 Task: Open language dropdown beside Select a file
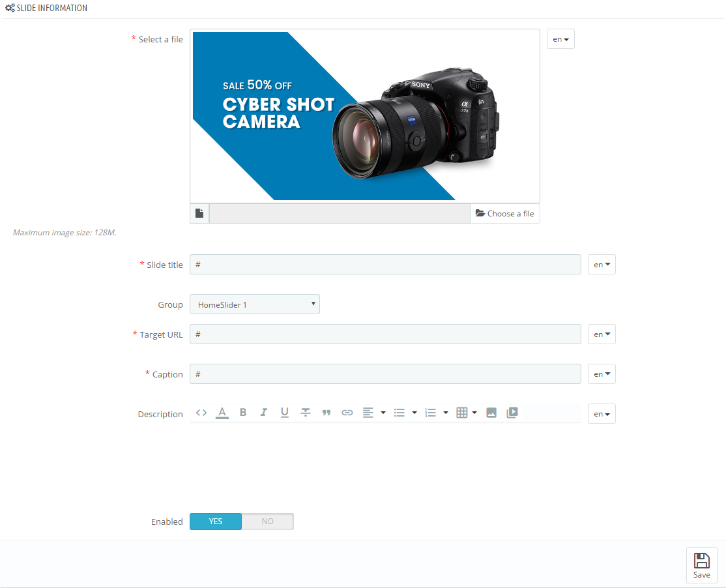click(x=560, y=39)
